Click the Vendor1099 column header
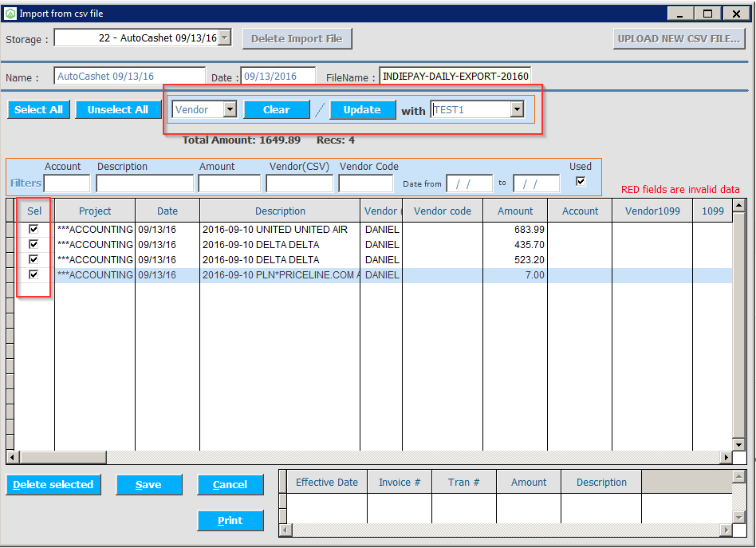 click(x=652, y=211)
